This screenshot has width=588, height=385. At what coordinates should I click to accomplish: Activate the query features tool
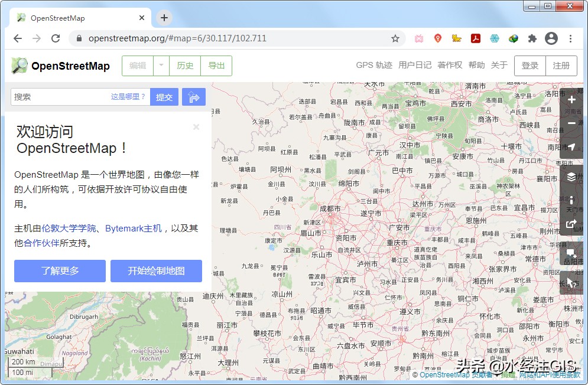(571, 283)
